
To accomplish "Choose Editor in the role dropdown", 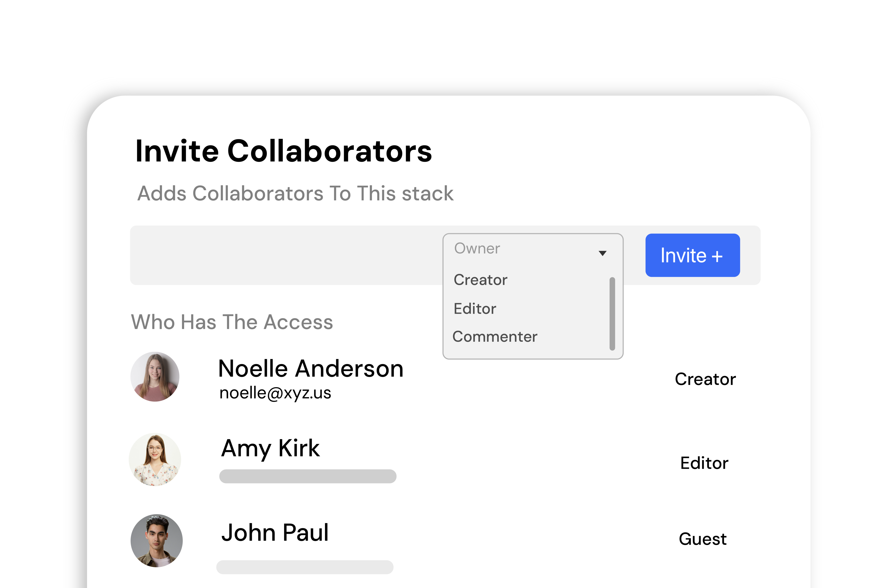I will [x=475, y=309].
